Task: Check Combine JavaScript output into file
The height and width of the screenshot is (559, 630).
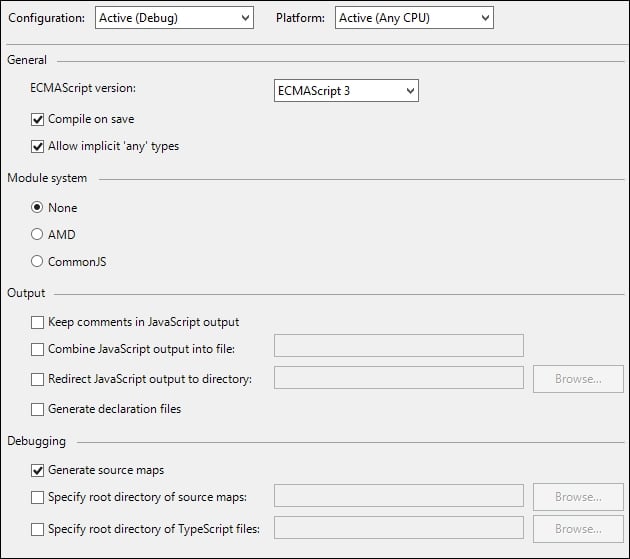Action: coord(38,349)
